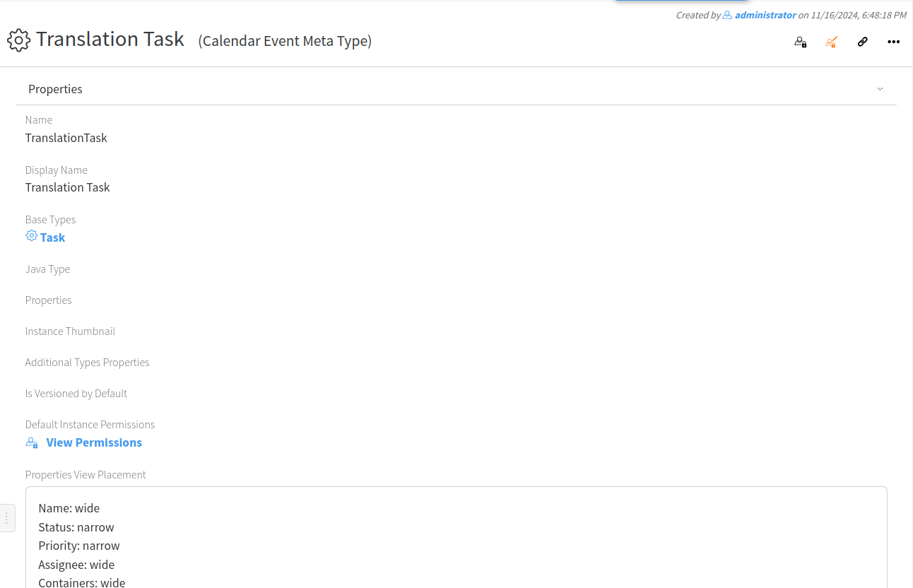913x588 pixels.
Task: Click the gear icon beside the page title
Action: pos(19,40)
